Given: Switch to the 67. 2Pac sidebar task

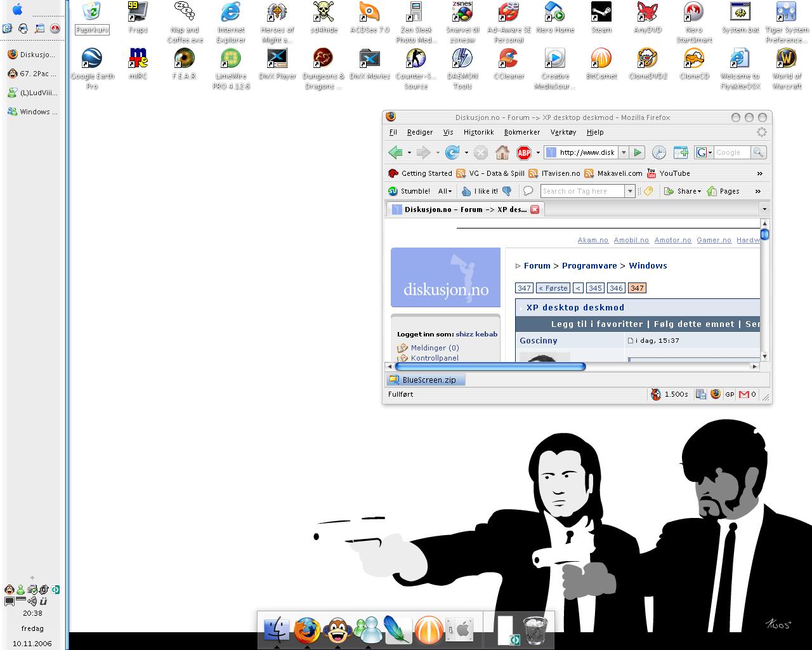Looking at the screenshot, I should click(x=32, y=74).
